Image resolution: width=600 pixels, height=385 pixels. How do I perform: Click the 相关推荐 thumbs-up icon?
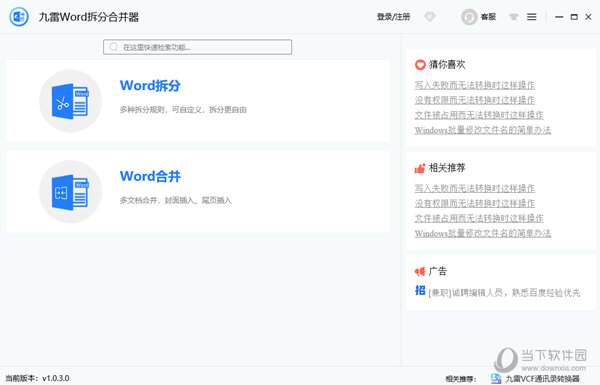420,168
